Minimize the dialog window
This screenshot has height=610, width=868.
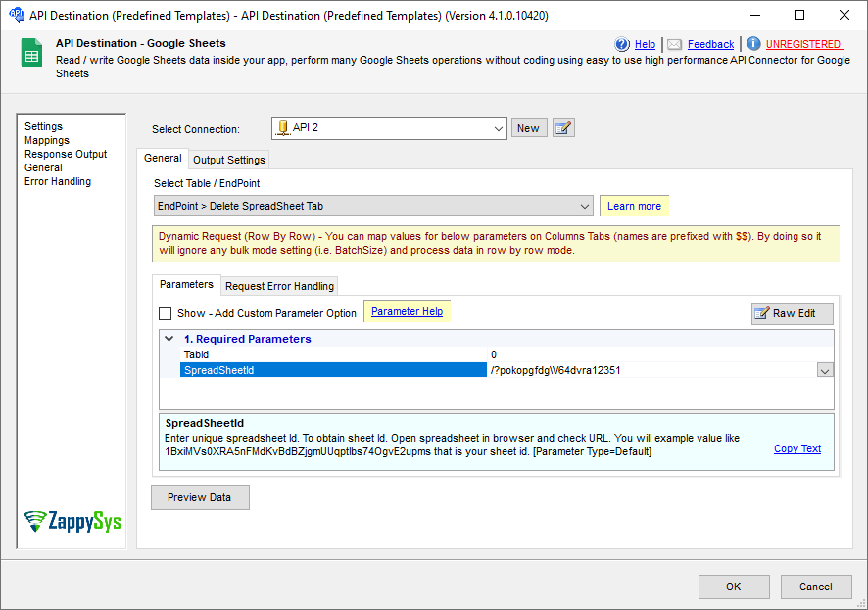tap(755, 15)
